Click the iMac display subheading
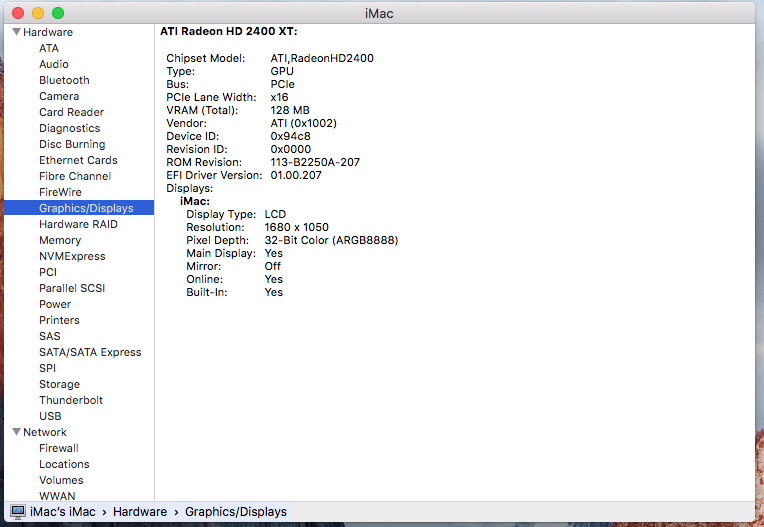 click(x=195, y=201)
